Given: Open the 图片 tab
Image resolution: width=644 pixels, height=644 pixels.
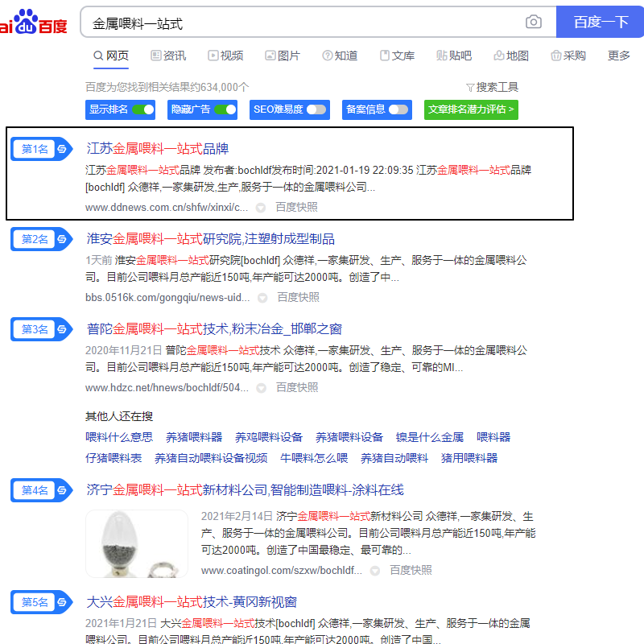Looking at the screenshot, I should coord(283,56).
